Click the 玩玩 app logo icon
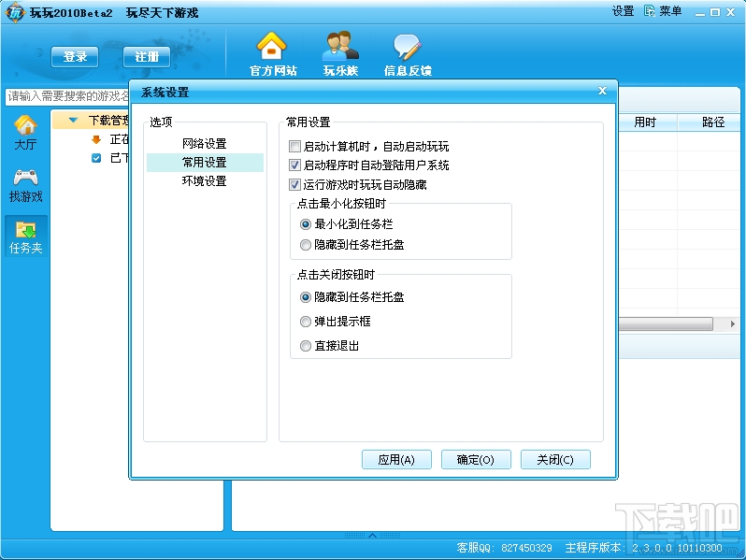Screen dimensions: 746x560 15,12
